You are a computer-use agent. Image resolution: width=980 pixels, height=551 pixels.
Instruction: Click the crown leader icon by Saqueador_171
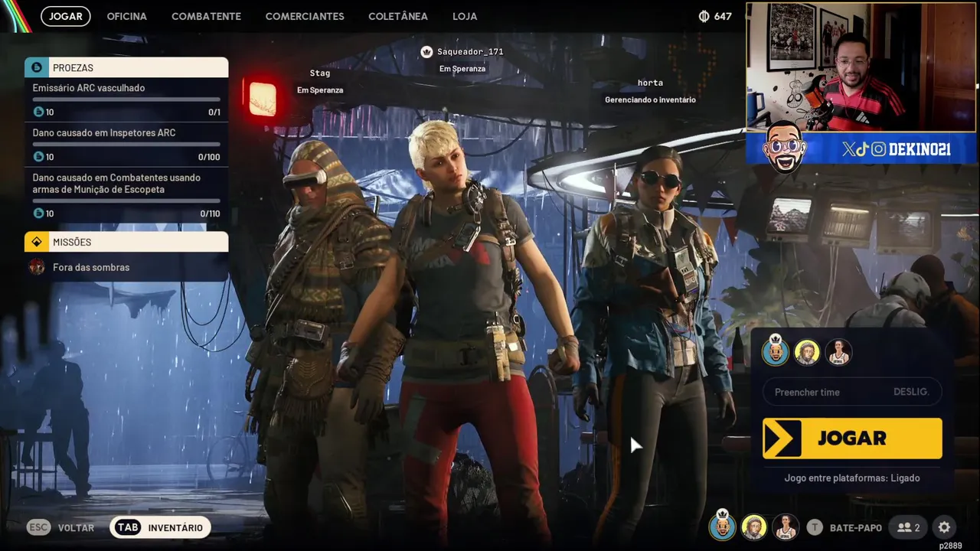point(426,51)
